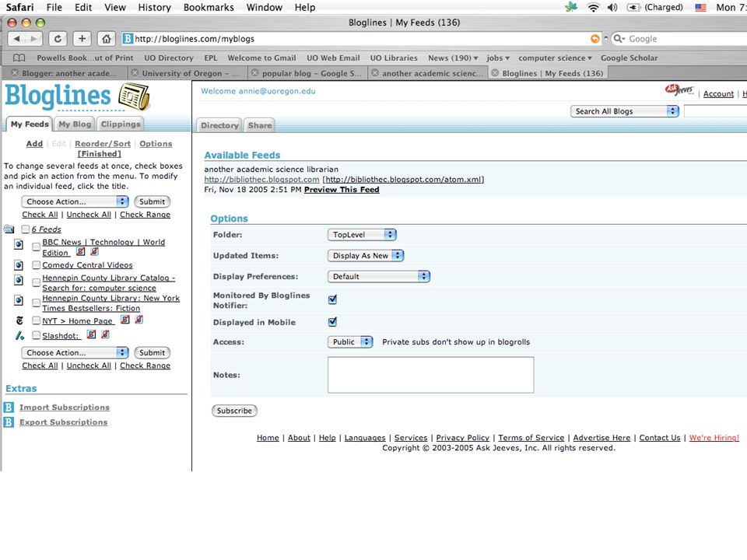
Task: Click the feed icon left of BBC News
Action: 19,244
